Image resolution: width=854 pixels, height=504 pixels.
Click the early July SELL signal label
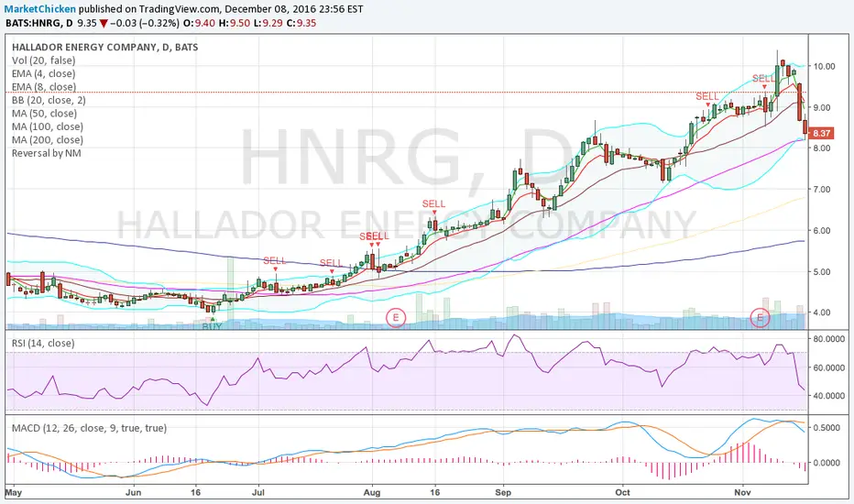pyautogui.click(x=275, y=260)
